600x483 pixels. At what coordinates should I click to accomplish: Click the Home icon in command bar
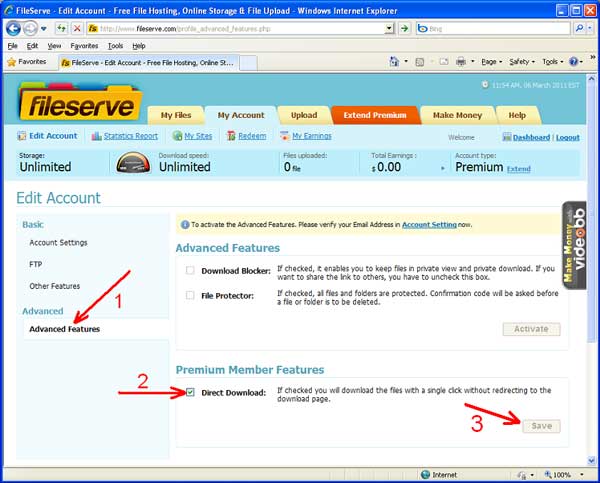pos(394,61)
